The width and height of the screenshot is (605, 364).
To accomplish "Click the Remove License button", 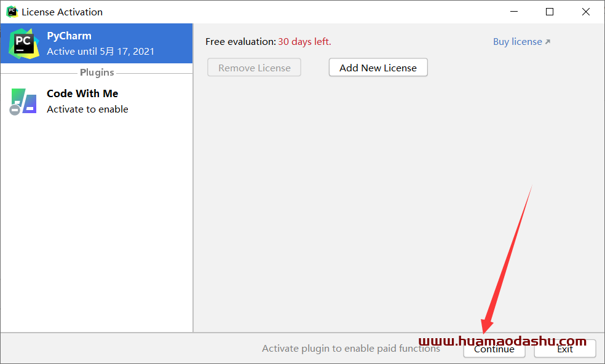I will (255, 68).
